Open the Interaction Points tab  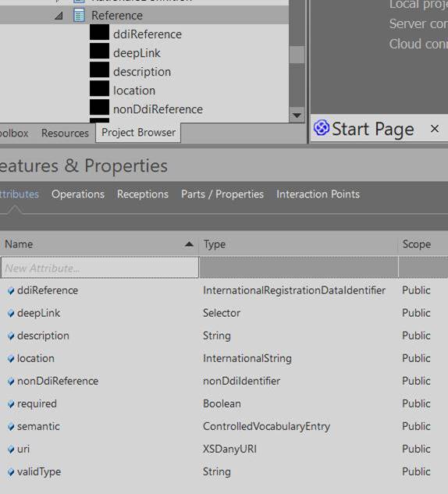318,194
